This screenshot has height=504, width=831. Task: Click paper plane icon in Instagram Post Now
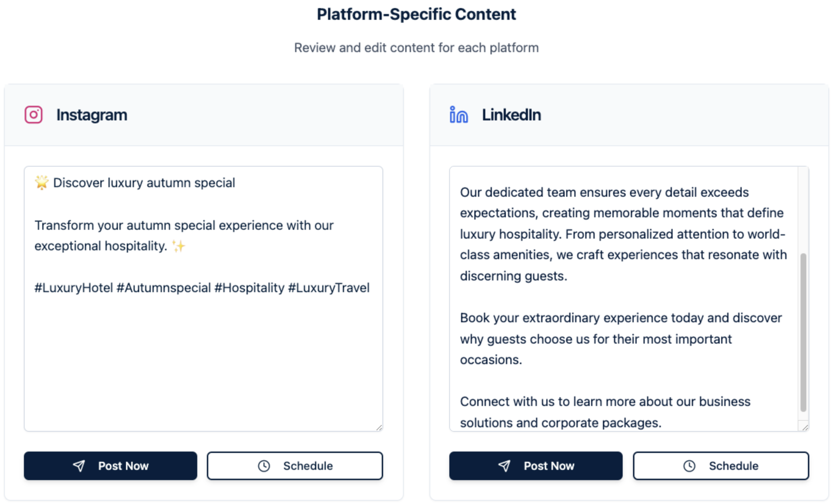coord(79,466)
